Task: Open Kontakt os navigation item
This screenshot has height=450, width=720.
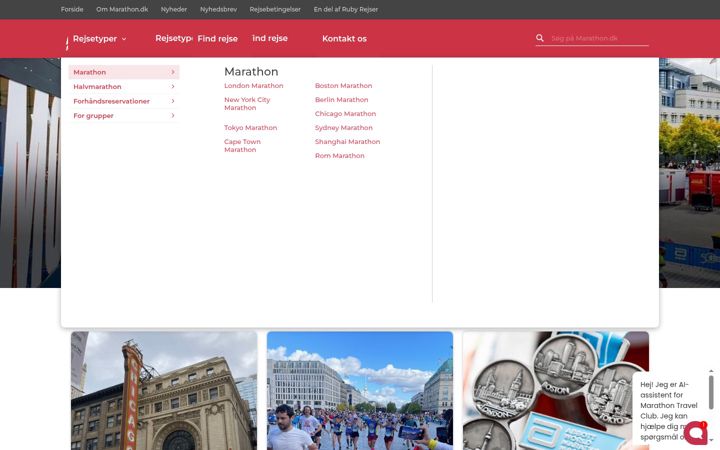Action: coord(344,39)
